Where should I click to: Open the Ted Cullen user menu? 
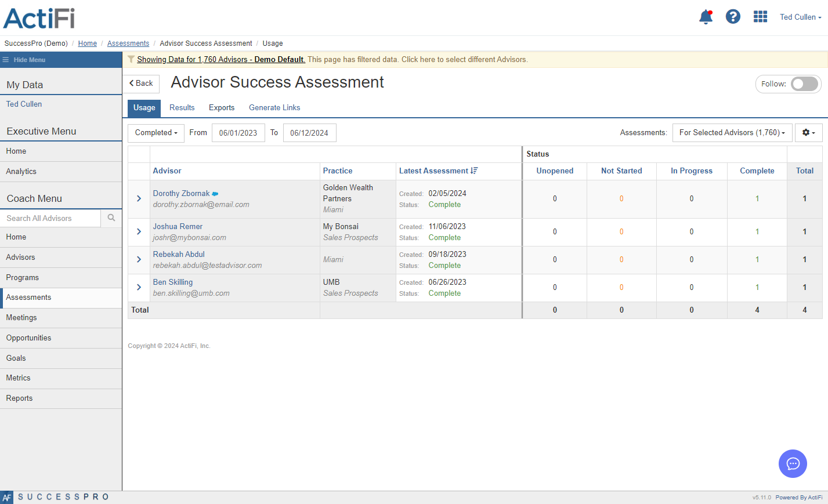(800, 17)
